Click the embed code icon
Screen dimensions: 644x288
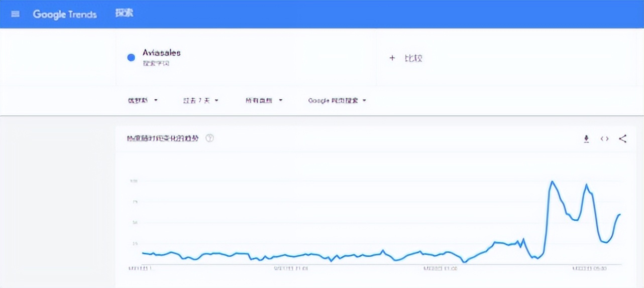[604, 139]
